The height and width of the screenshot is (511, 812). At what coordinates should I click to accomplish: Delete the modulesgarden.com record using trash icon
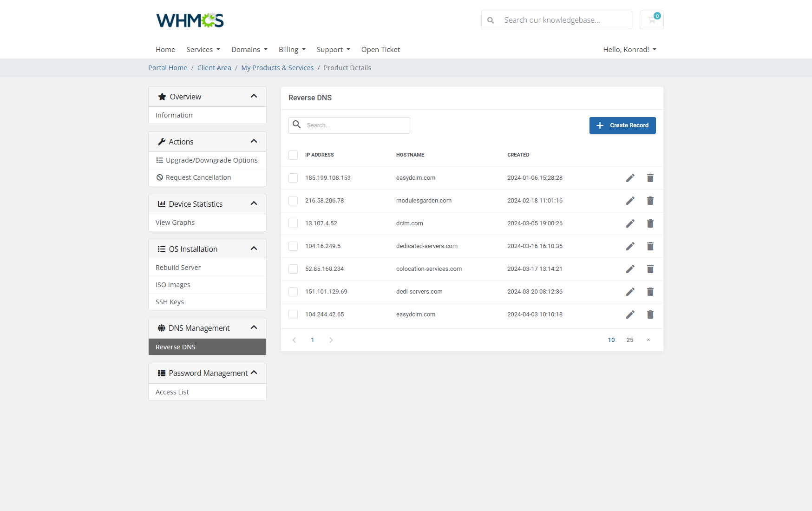pos(650,201)
